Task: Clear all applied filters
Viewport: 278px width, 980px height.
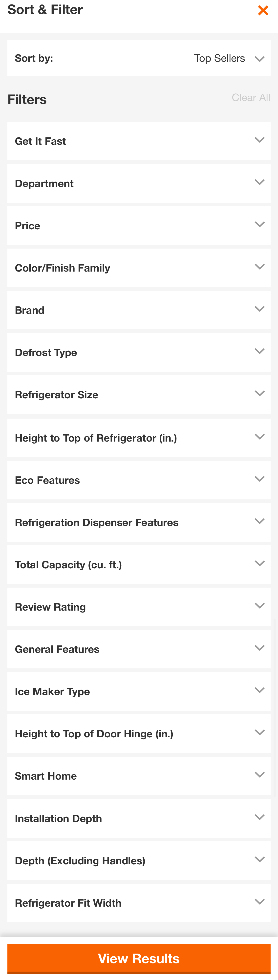Action: click(x=251, y=98)
